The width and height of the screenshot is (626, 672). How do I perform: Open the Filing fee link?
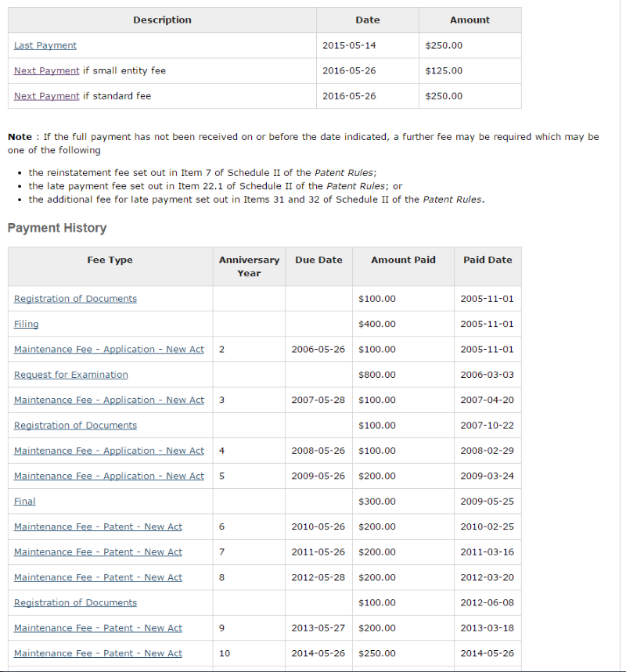[26, 324]
